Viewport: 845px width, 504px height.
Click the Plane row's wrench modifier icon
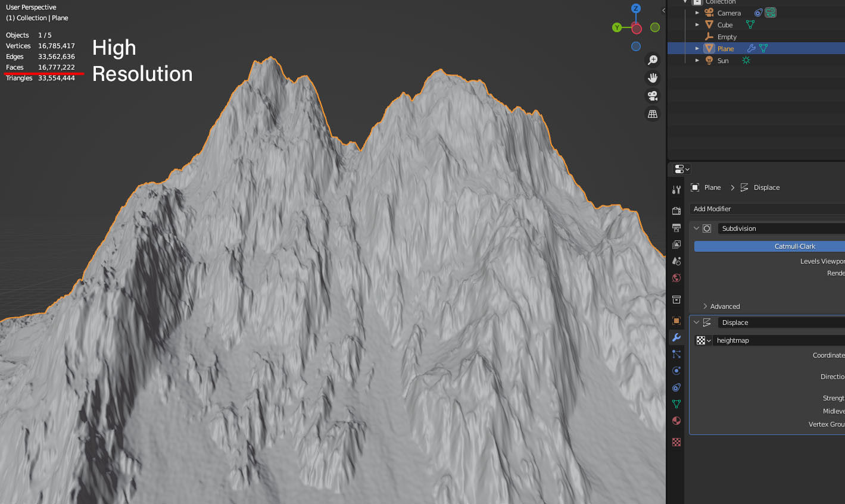[x=752, y=48]
